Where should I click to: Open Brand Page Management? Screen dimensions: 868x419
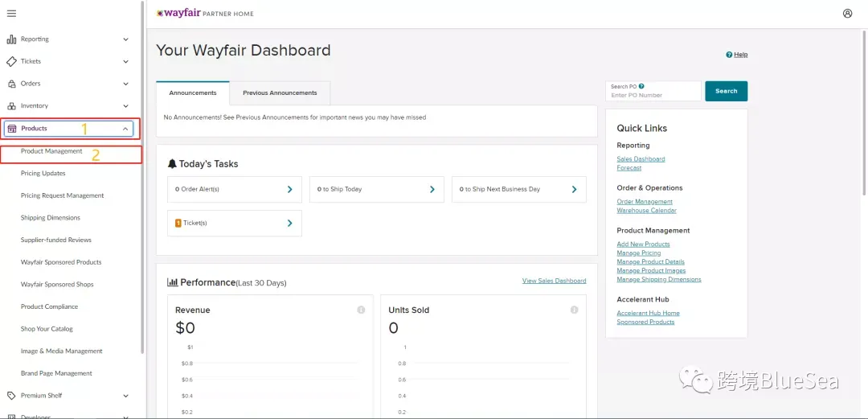pyautogui.click(x=56, y=373)
